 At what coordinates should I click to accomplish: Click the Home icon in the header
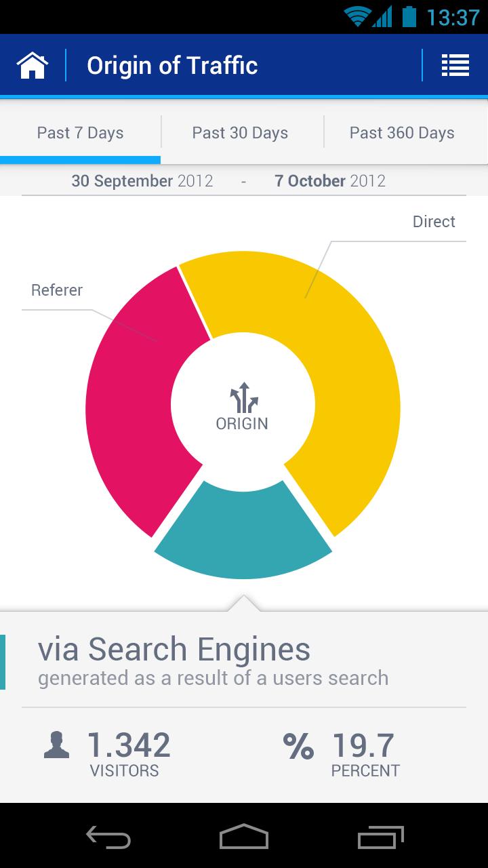click(31, 64)
